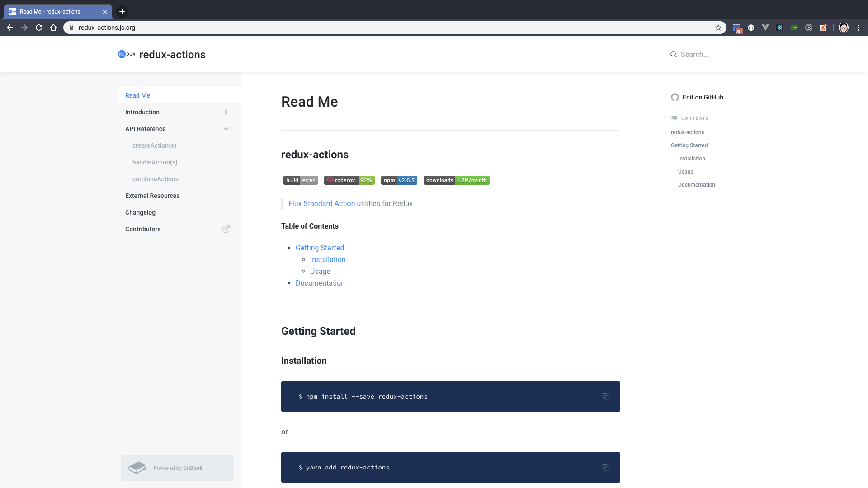Go to browser home page
This screenshot has width=868, height=488.
pos(53,28)
